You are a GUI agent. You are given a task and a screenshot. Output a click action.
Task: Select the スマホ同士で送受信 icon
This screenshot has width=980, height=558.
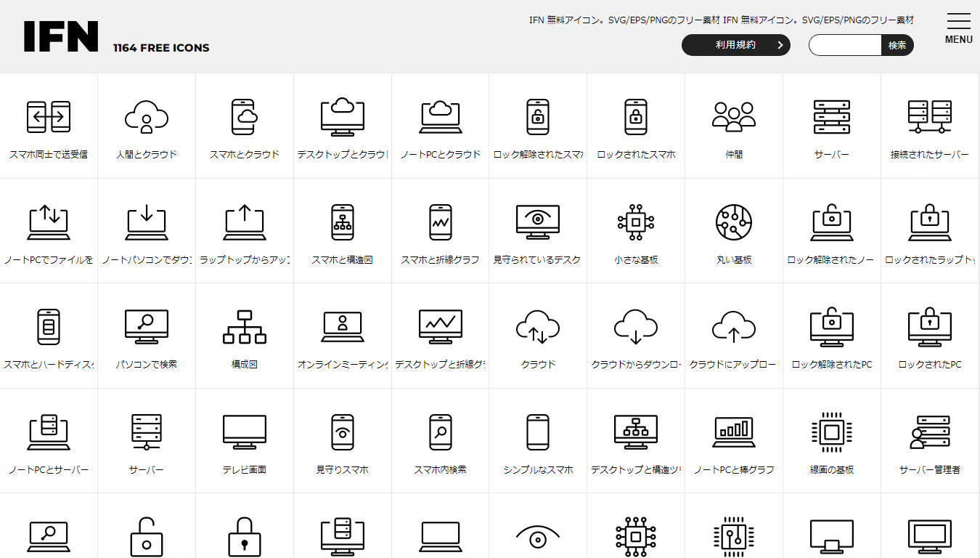(x=49, y=117)
